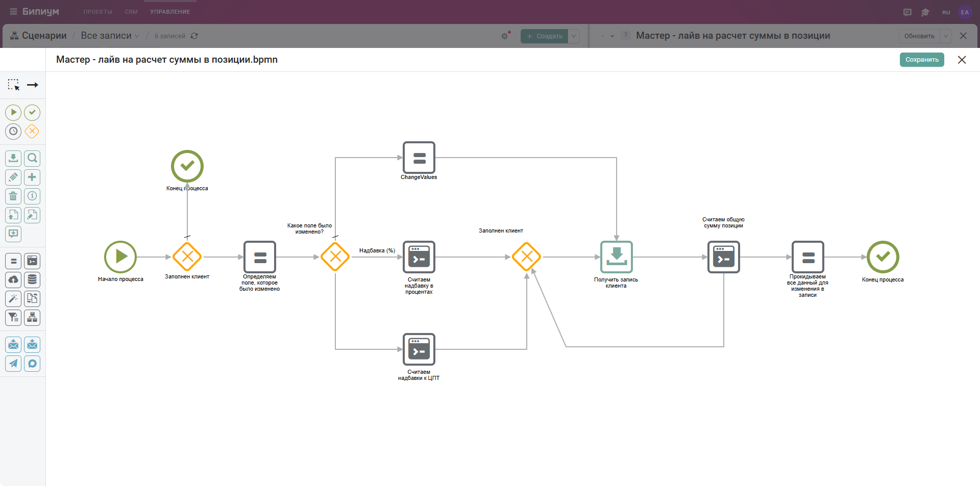980x486 pixels.
Task: Pick the add comment tool in palette
Action: pyautogui.click(x=13, y=234)
